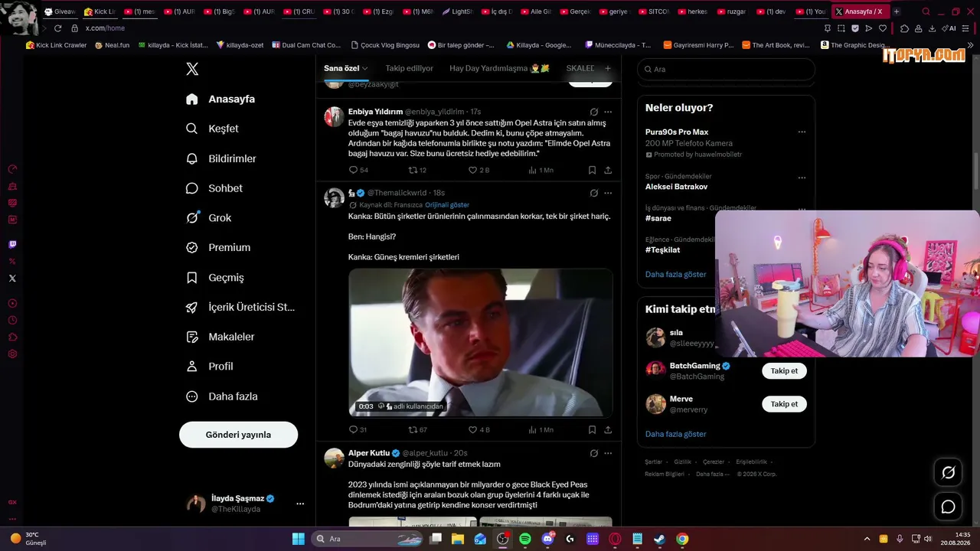The height and width of the screenshot is (551, 980).
Task: Open the floating chat messages button
Action: coord(948,507)
